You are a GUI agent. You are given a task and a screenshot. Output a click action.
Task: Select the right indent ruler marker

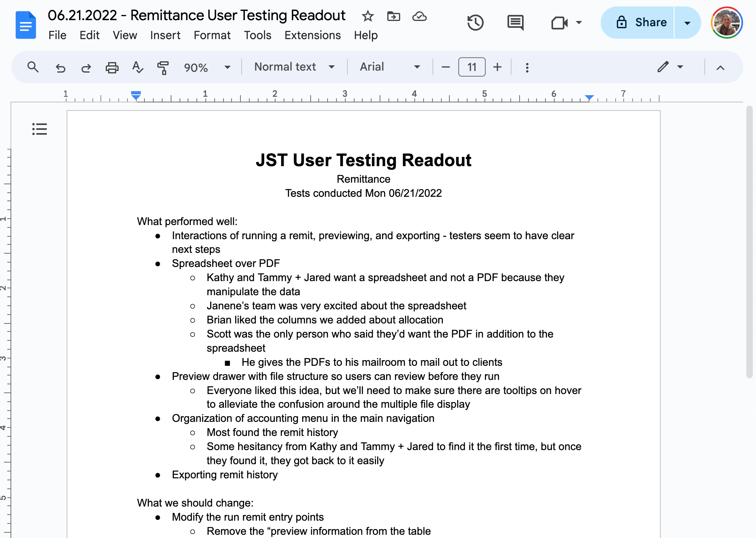pos(589,98)
